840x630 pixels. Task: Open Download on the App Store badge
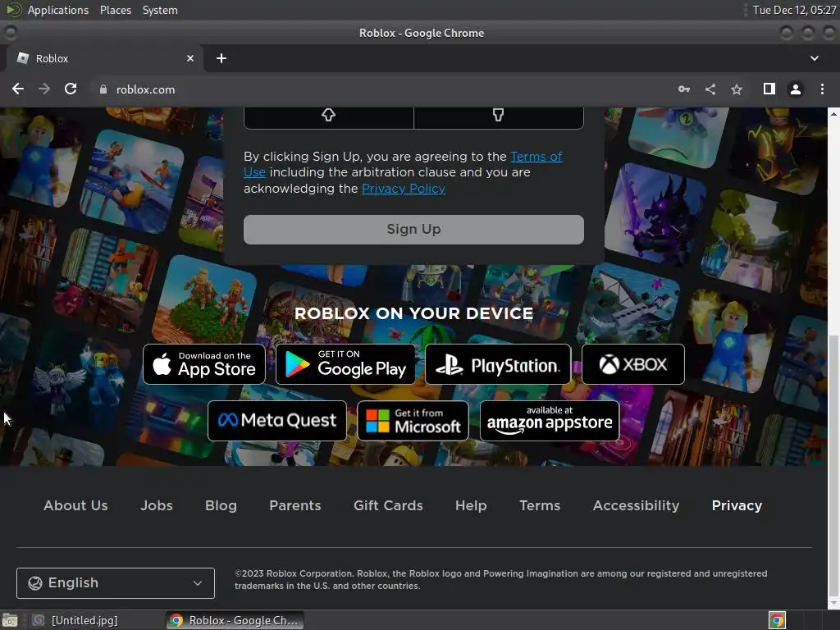pyautogui.click(x=204, y=364)
